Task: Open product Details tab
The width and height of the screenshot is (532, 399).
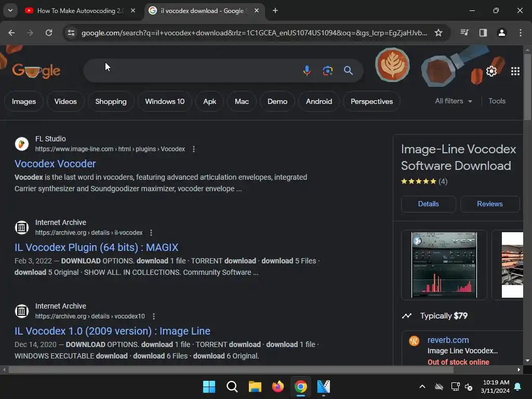Action: pos(429,204)
